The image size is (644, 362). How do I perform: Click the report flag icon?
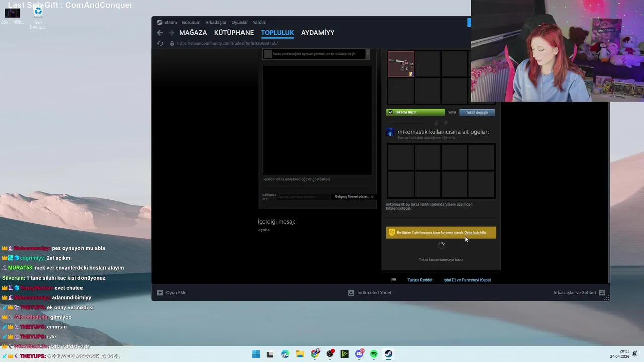pyautogui.click(x=394, y=280)
